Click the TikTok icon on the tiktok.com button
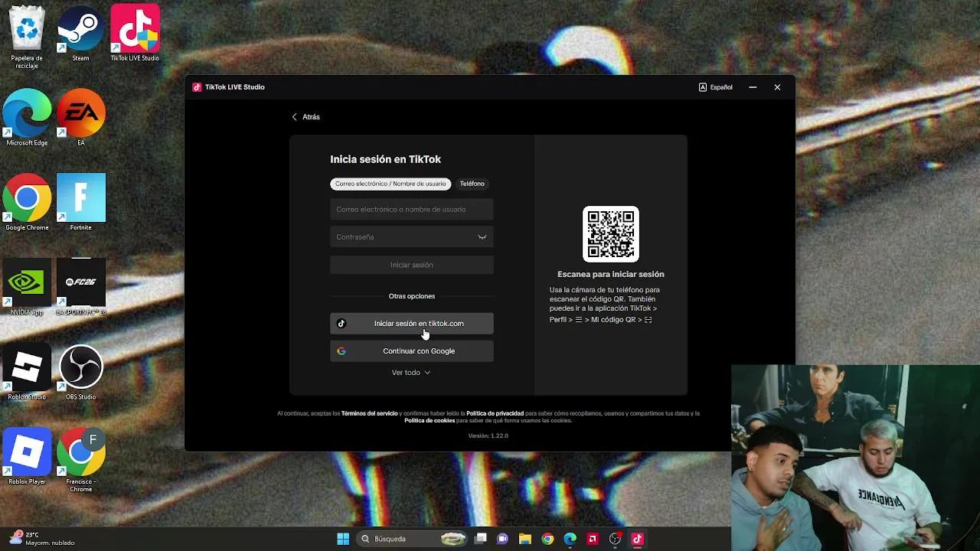The width and height of the screenshot is (980, 551). [x=341, y=324]
